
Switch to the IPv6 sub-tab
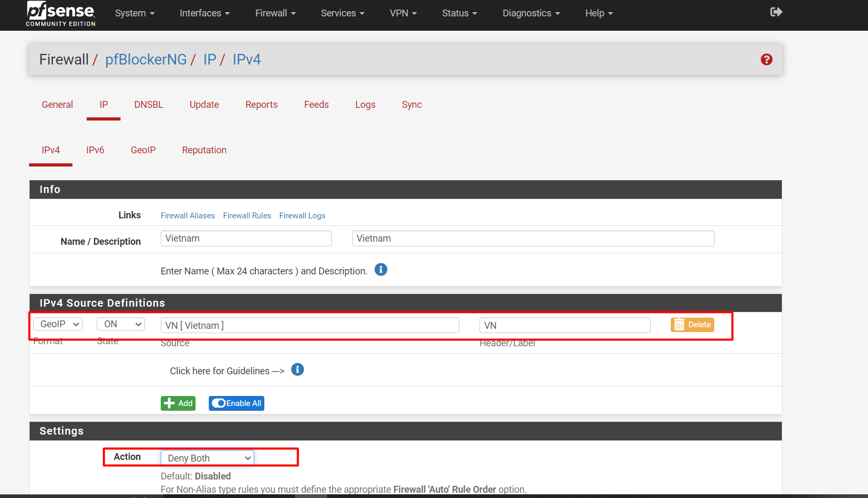coord(95,150)
